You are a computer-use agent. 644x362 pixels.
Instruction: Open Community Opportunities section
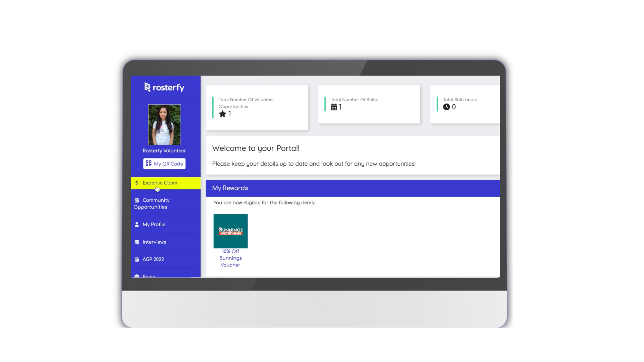click(x=164, y=203)
